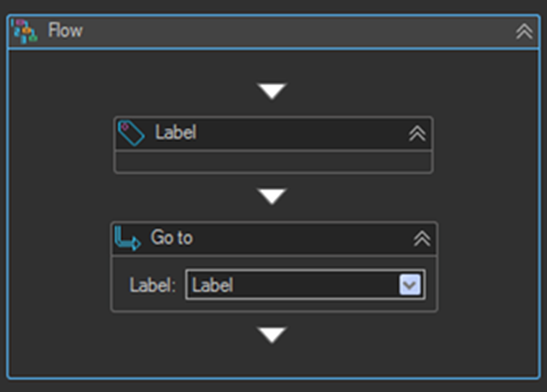
Task: Click the Go to activity header bar
Action: 274,239
